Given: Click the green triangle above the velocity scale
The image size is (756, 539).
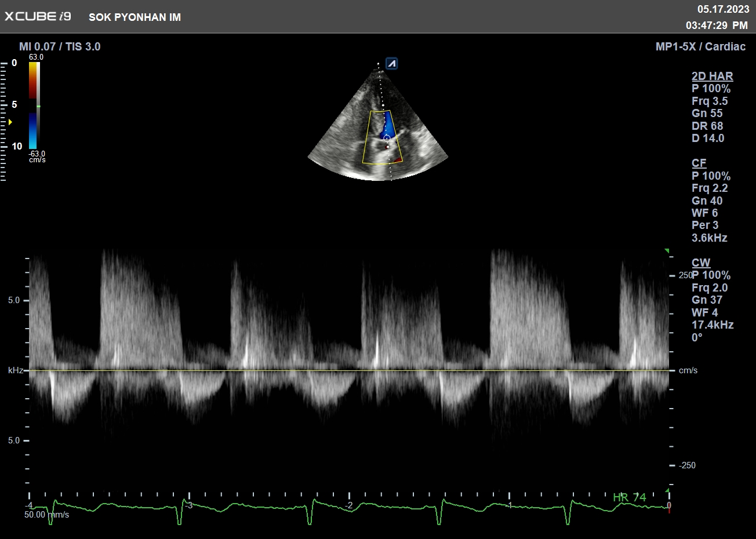Looking at the screenshot, I should click(x=667, y=251).
